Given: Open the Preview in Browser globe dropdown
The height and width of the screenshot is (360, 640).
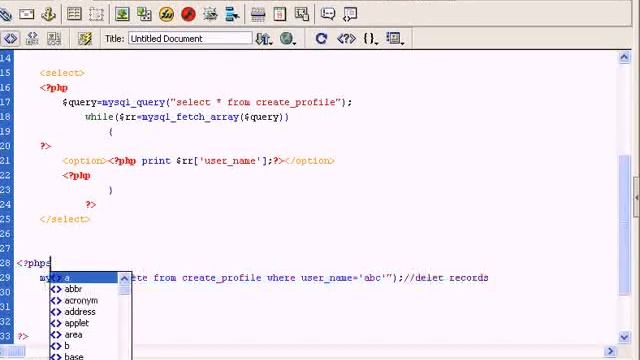Looking at the screenshot, I should [x=288, y=39].
